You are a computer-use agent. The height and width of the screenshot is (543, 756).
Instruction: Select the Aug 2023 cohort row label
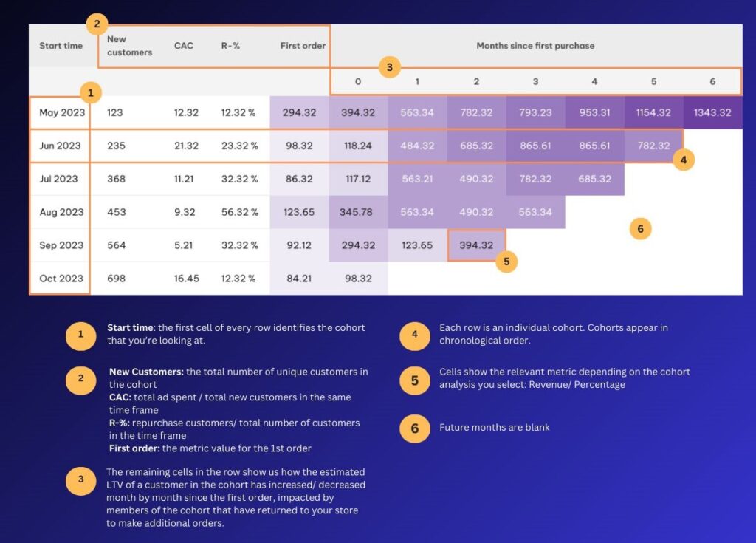tap(61, 212)
